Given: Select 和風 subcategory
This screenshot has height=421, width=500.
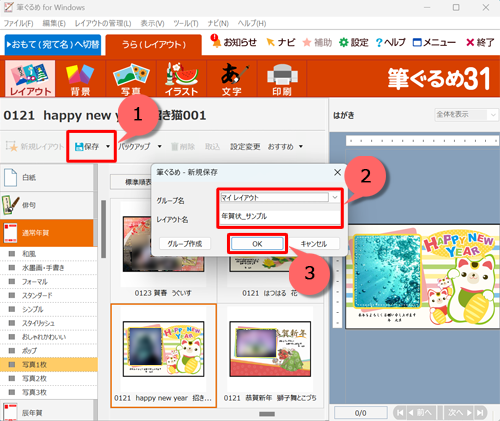Looking at the screenshot, I should 49,254.
